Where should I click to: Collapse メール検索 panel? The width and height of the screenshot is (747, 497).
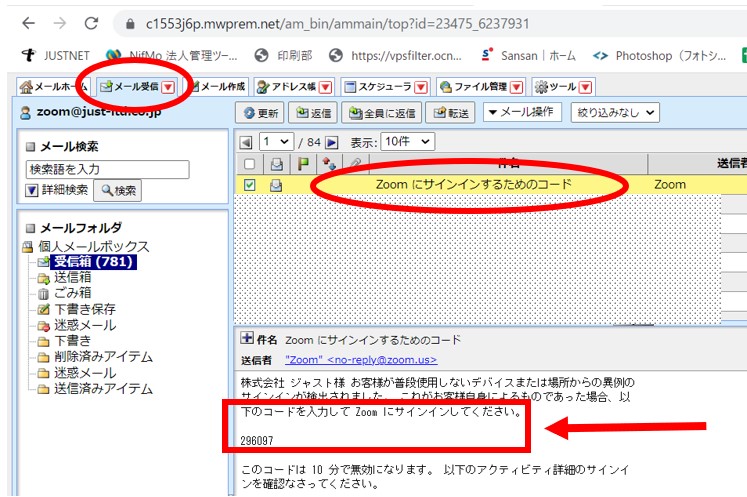click(30, 146)
